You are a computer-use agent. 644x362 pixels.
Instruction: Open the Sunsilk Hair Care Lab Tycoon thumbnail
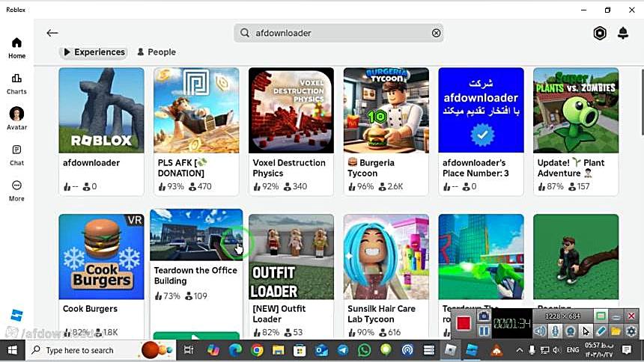(386, 257)
